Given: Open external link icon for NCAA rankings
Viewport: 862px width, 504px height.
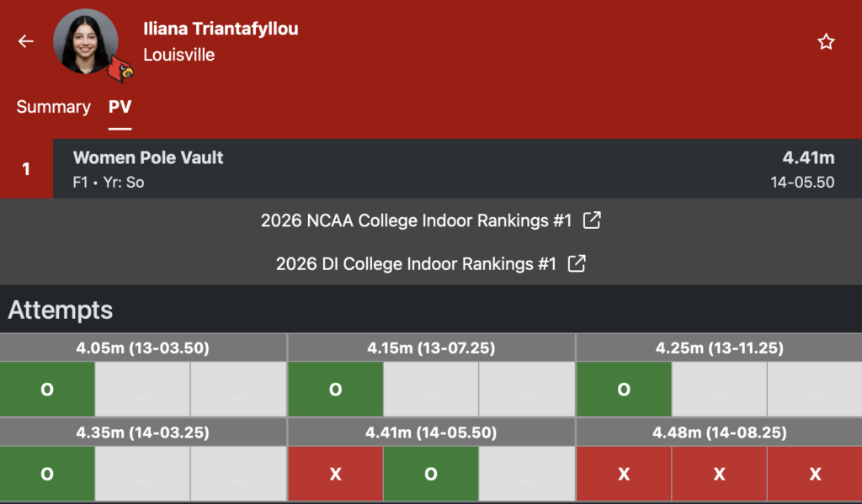Looking at the screenshot, I should coord(593,220).
